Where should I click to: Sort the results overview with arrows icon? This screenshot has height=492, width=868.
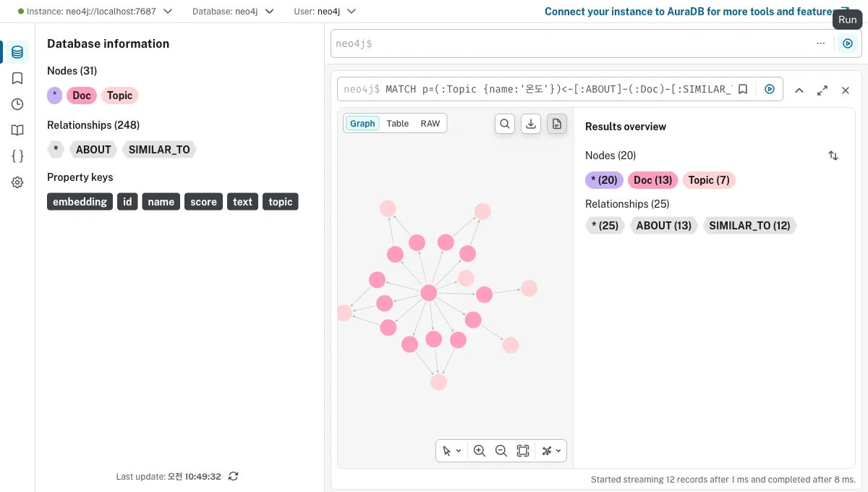coord(833,156)
